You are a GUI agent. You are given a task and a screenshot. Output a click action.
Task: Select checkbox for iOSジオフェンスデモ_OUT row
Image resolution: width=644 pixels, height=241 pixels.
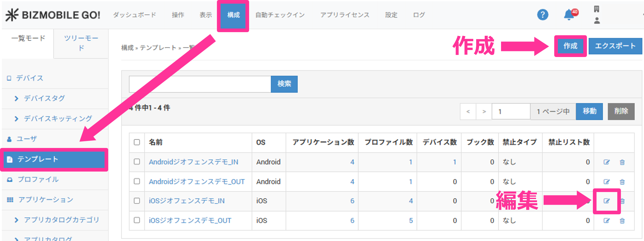click(137, 220)
